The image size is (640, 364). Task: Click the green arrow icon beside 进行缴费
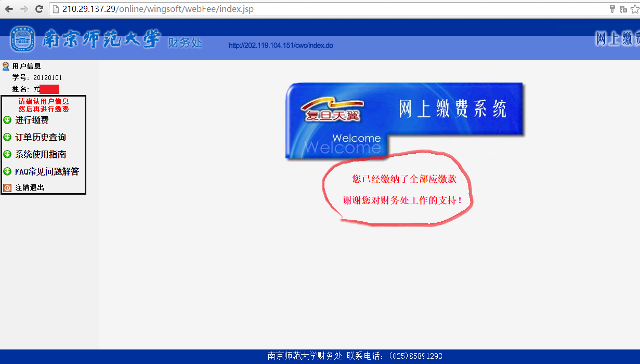point(7,120)
